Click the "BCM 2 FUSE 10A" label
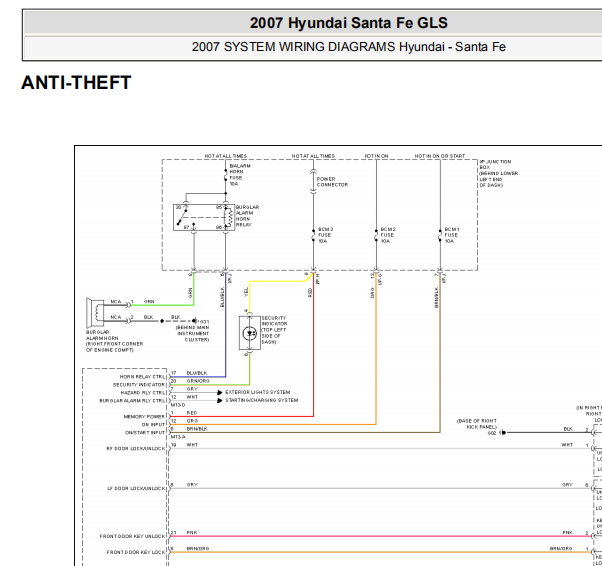Viewport: 602px width, 566px height. (x=388, y=235)
